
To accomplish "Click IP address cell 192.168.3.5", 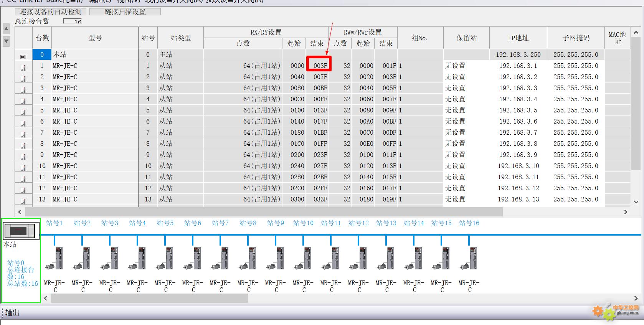I will tap(518, 110).
